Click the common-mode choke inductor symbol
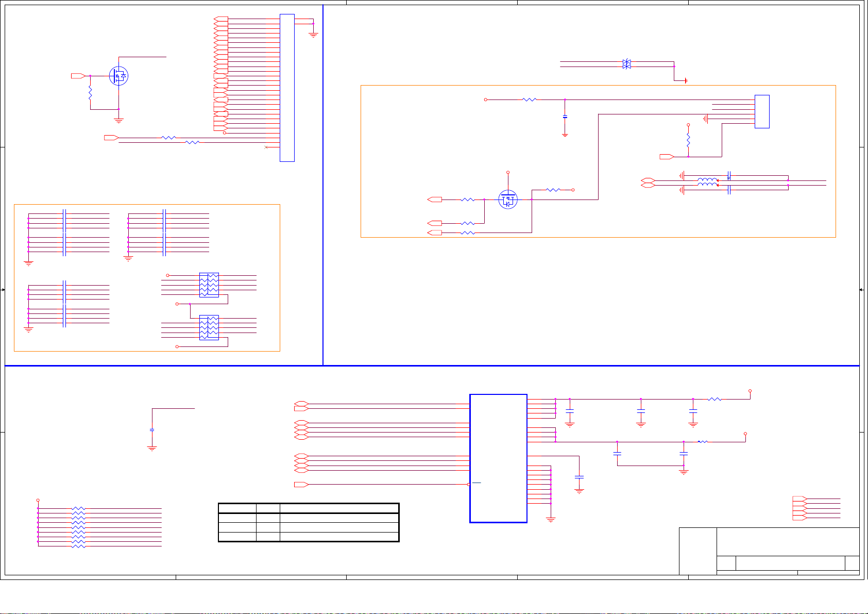 click(x=708, y=182)
